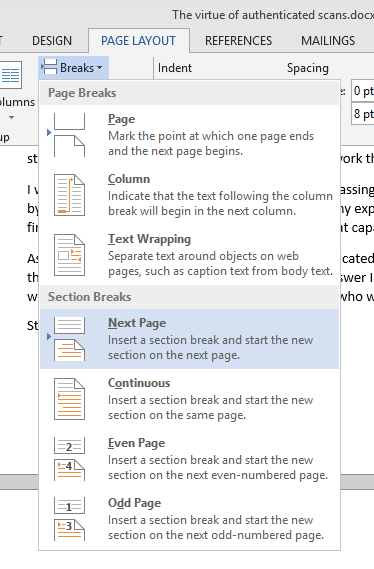The width and height of the screenshot is (374, 569).
Task: Click the Even Page section break icon
Action: (x=69, y=459)
